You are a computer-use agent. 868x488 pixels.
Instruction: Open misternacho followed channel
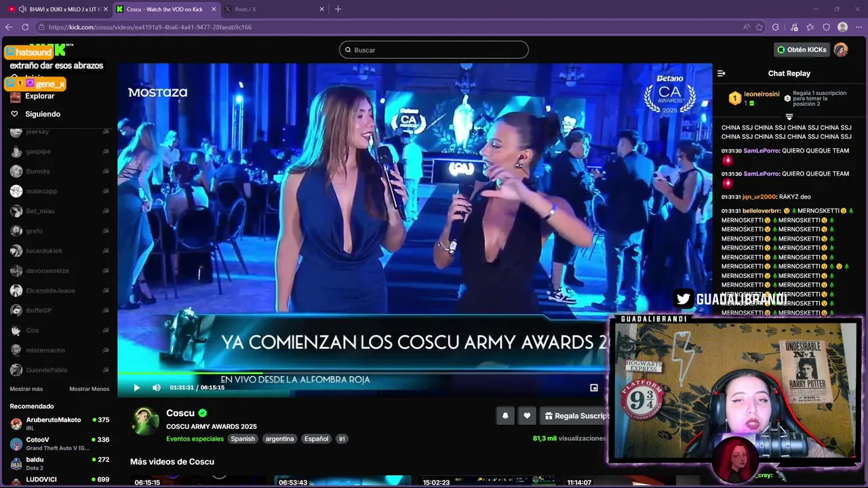60,350
